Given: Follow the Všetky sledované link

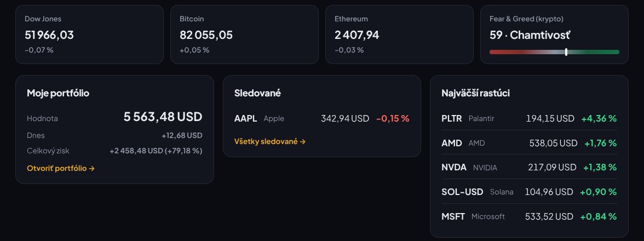Looking at the screenshot, I should (x=270, y=142).
